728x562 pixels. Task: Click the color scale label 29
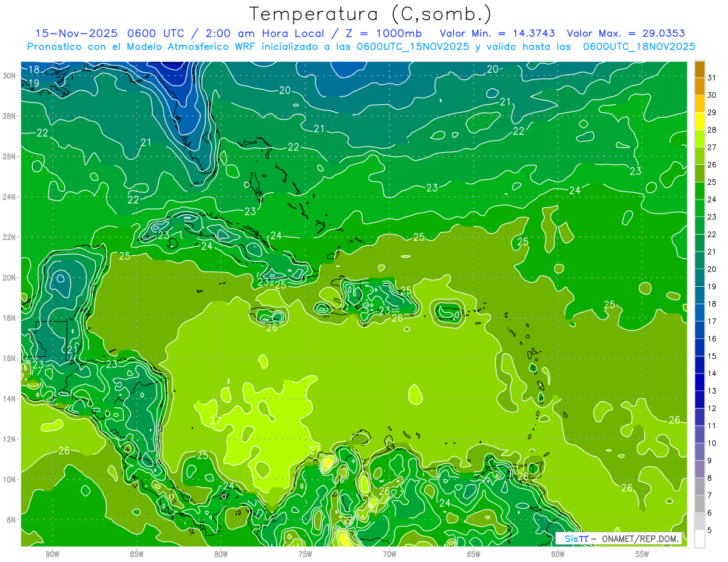tap(712, 112)
